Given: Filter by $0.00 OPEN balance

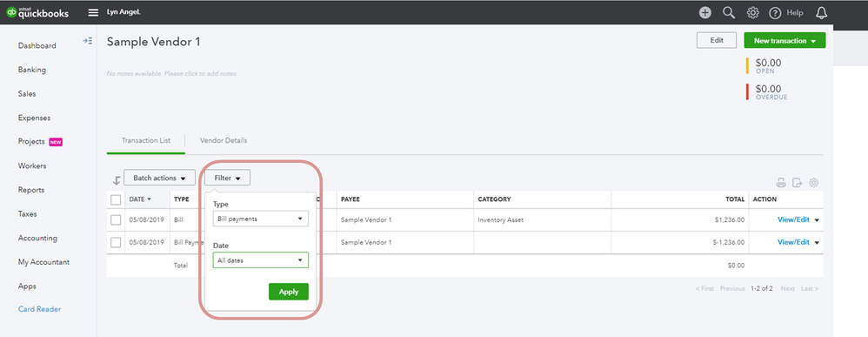Looking at the screenshot, I should click(768, 66).
